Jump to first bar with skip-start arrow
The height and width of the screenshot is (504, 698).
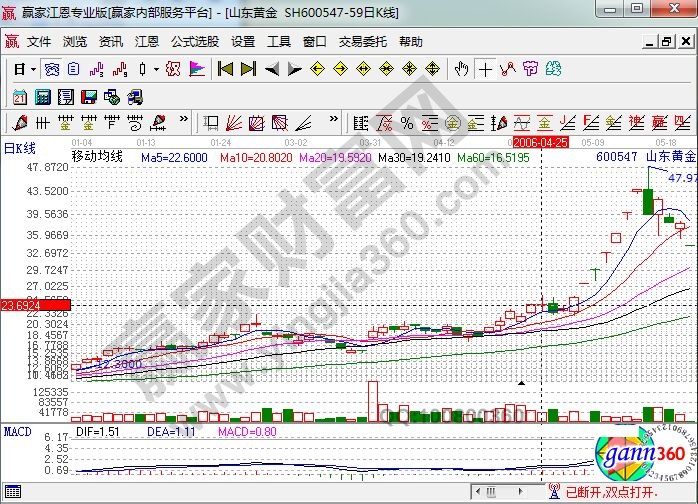(x=226, y=69)
